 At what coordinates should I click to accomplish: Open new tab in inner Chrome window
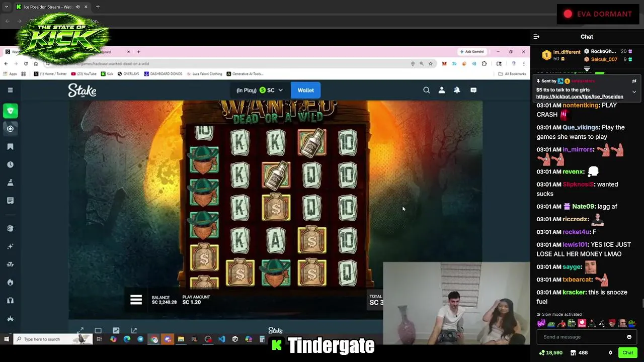pos(138,52)
